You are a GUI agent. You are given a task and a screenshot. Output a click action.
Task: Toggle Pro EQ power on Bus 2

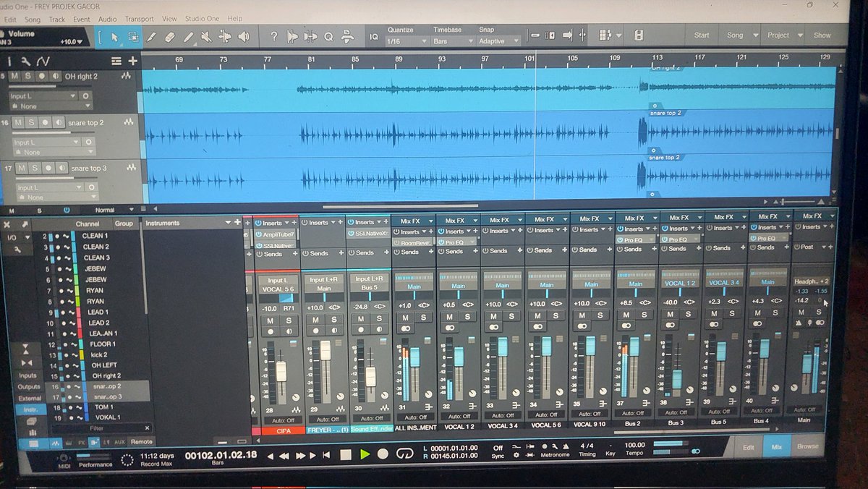620,239
